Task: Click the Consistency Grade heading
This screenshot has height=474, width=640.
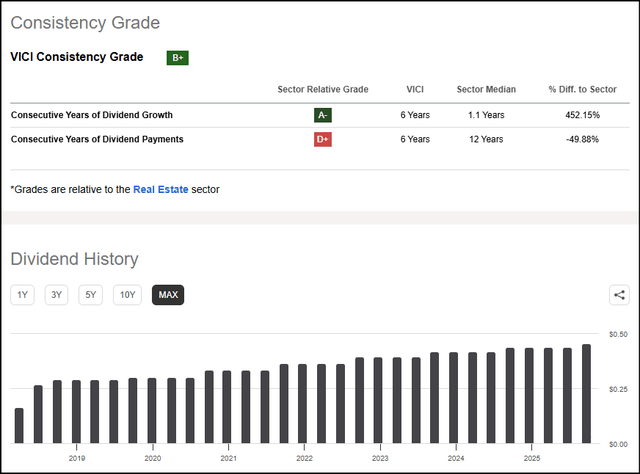Action: tap(85, 23)
